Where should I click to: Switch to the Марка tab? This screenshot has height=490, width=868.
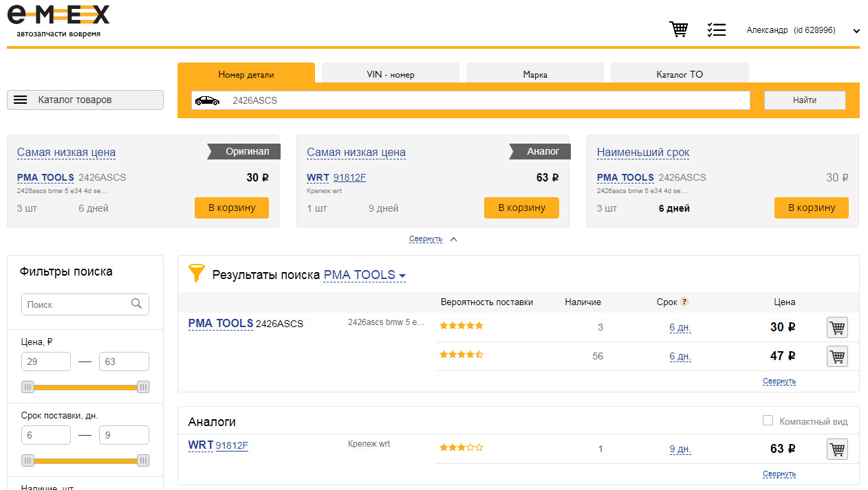[x=535, y=74]
